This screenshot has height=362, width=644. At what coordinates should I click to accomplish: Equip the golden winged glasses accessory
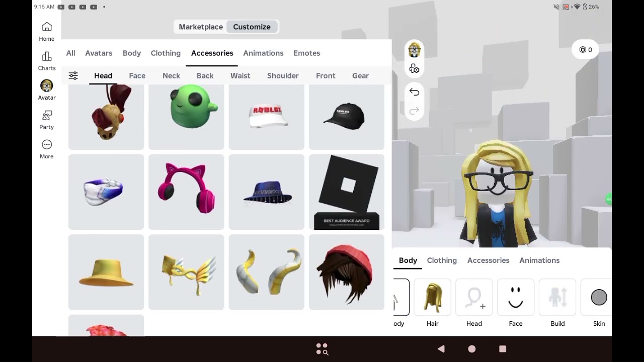pos(186,272)
